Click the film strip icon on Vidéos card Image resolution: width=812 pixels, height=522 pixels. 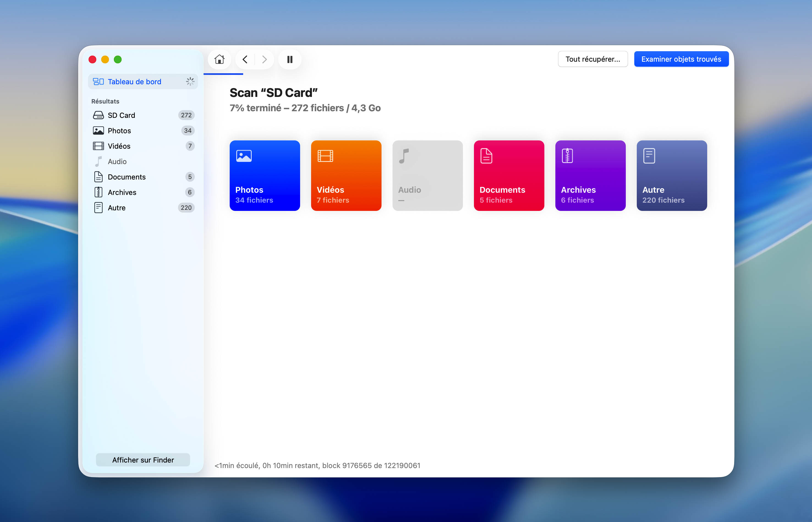(x=325, y=156)
